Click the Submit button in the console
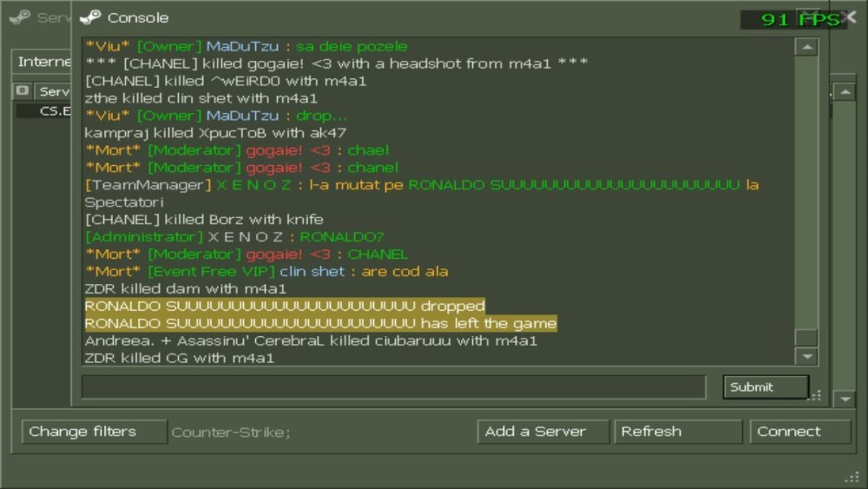 click(766, 387)
